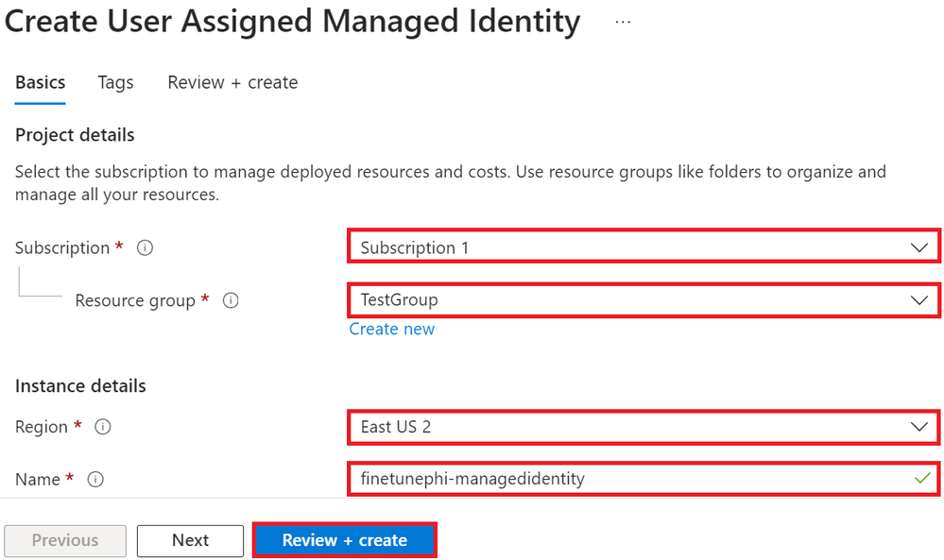Click the Resource group info icon

(x=231, y=301)
